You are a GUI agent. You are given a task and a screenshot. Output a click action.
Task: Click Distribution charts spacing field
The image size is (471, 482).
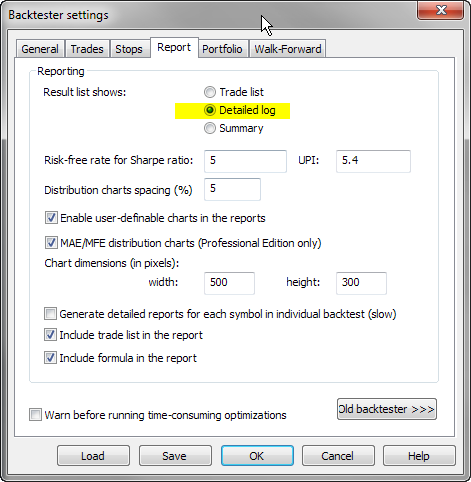pos(232,189)
